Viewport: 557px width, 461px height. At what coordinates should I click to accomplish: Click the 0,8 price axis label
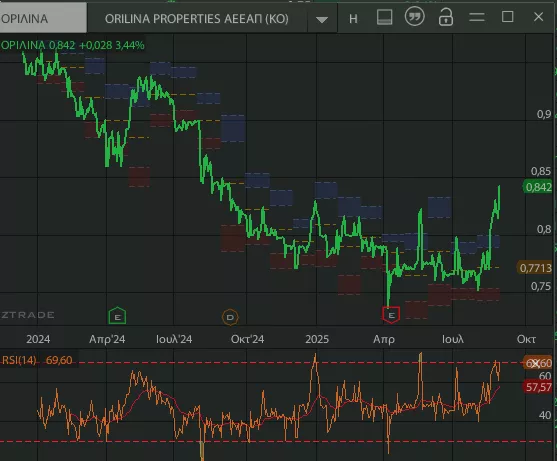(544, 229)
